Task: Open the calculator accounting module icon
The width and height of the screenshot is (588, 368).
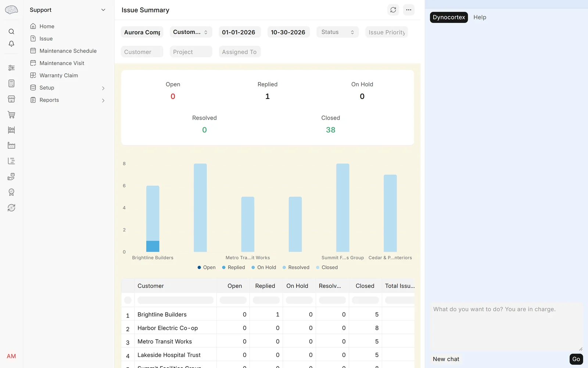Action: coord(11,84)
